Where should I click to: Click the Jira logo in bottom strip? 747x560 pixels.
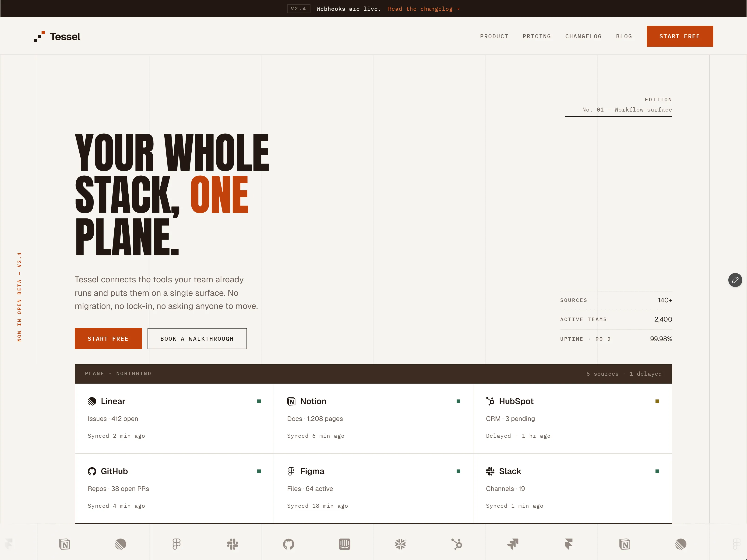click(513, 544)
